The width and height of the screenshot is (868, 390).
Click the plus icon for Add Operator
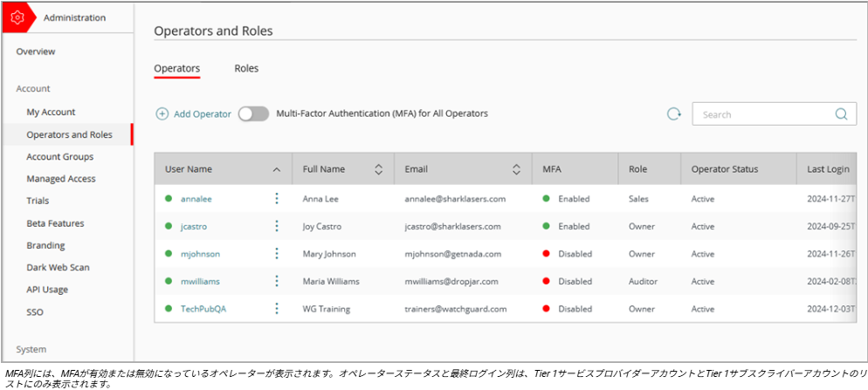tap(162, 114)
